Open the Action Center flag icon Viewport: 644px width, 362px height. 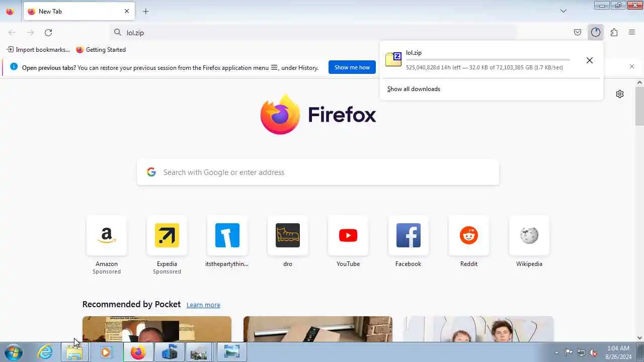[x=569, y=352]
